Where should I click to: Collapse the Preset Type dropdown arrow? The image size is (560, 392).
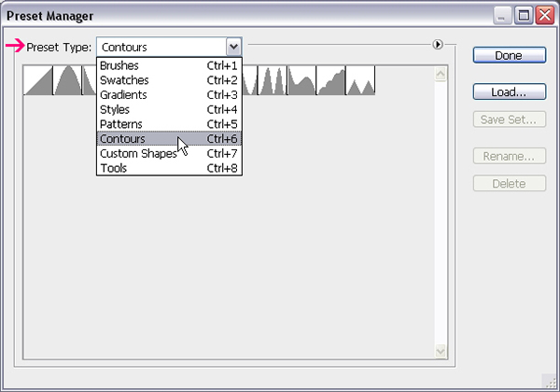234,47
